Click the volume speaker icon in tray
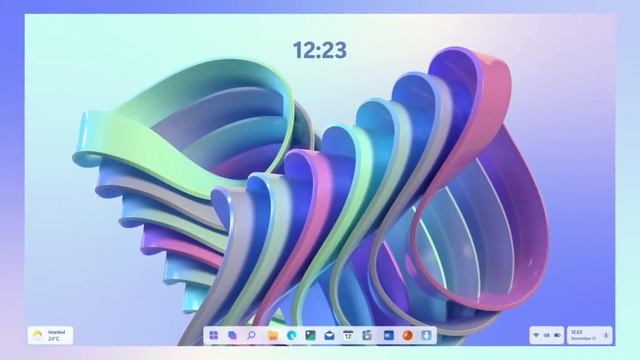640x360 pixels. (x=547, y=335)
